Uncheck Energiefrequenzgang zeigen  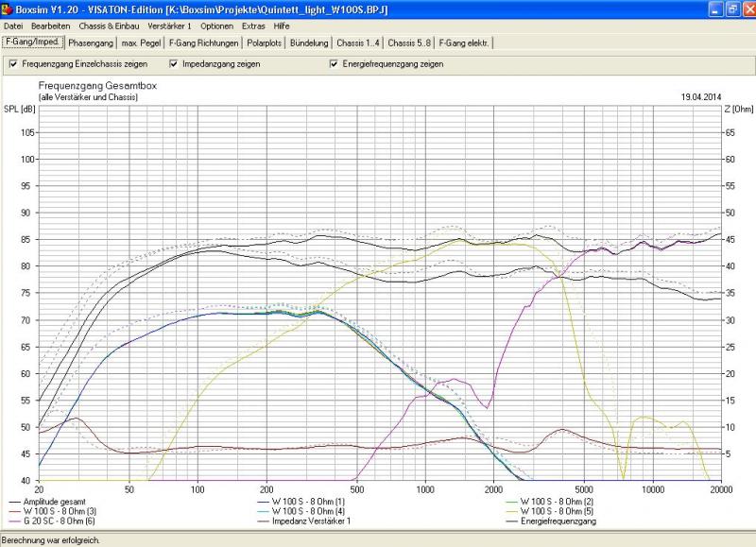pyautogui.click(x=335, y=64)
